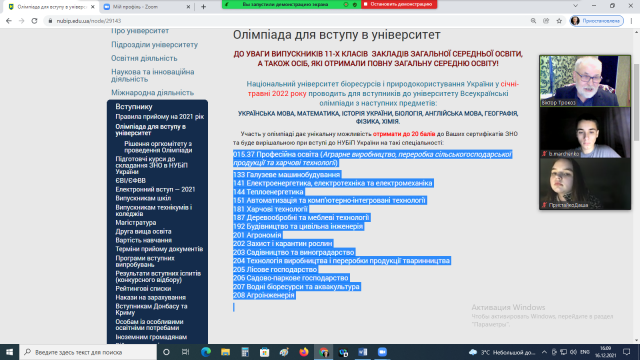Open Zoom app from taskbar
Image resolution: width=640 pixels, height=360 pixels.
click(x=382, y=352)
